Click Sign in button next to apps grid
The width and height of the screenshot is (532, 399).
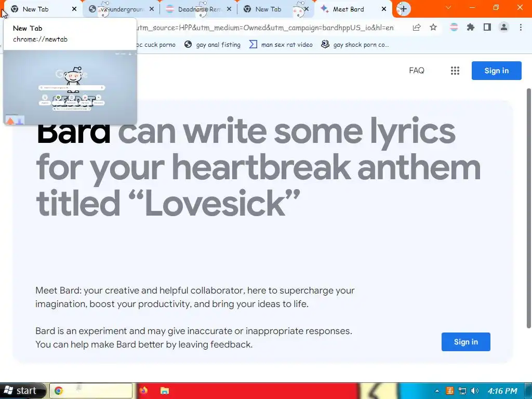click(496, 71)
